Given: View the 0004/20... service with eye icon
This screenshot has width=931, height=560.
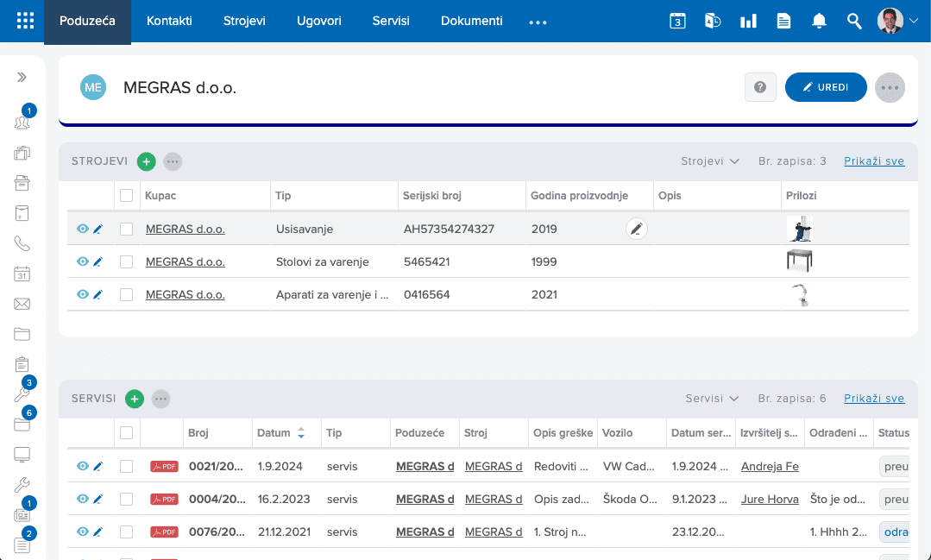Looking at the screenshot, I should click(x=83, y=499).
